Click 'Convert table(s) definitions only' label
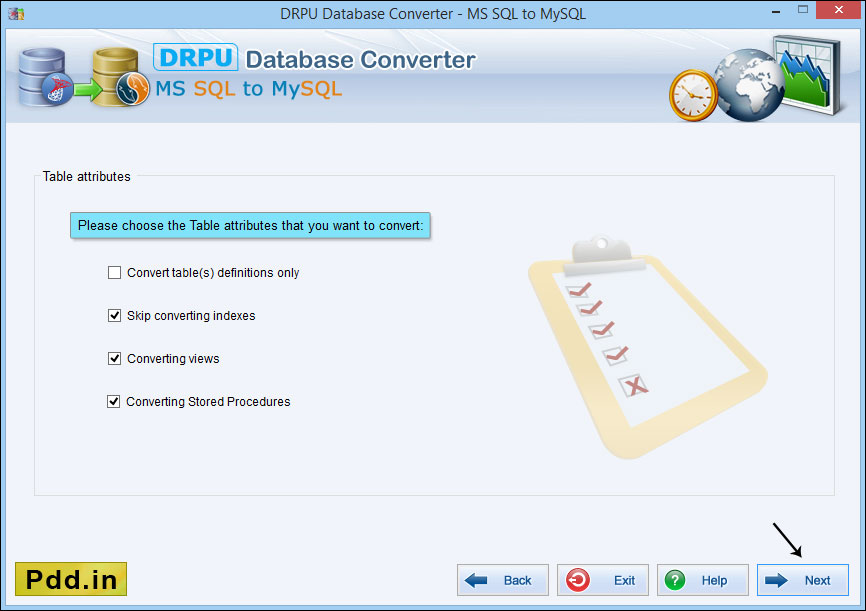866x611 pixels. 213,273
